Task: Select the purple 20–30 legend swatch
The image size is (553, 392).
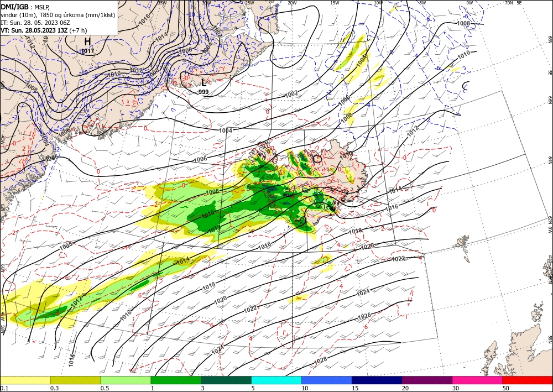Action: [x=427, y=380]
